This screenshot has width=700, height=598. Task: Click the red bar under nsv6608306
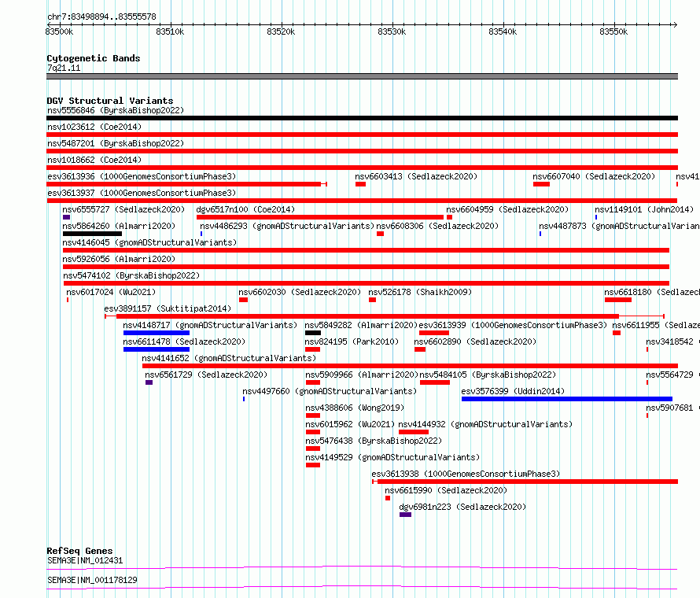point(381,234)
